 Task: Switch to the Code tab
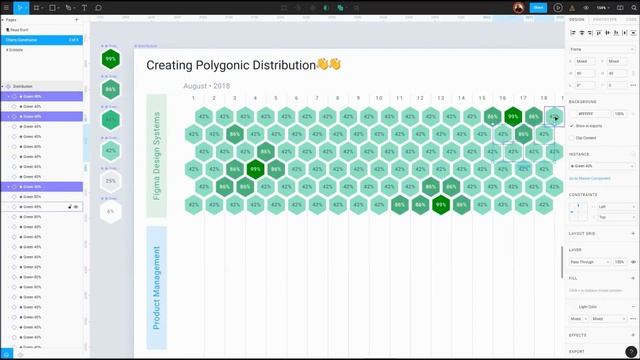(x=631, y=20)
